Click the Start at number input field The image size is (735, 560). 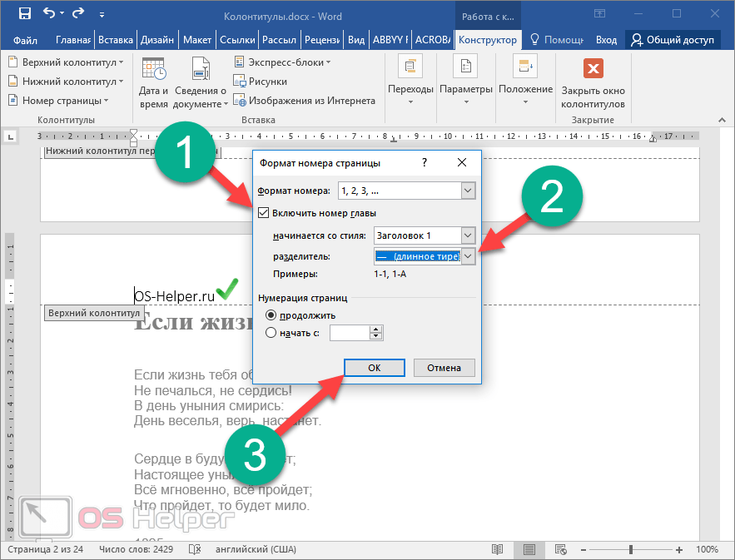click(x=350, y=333)
